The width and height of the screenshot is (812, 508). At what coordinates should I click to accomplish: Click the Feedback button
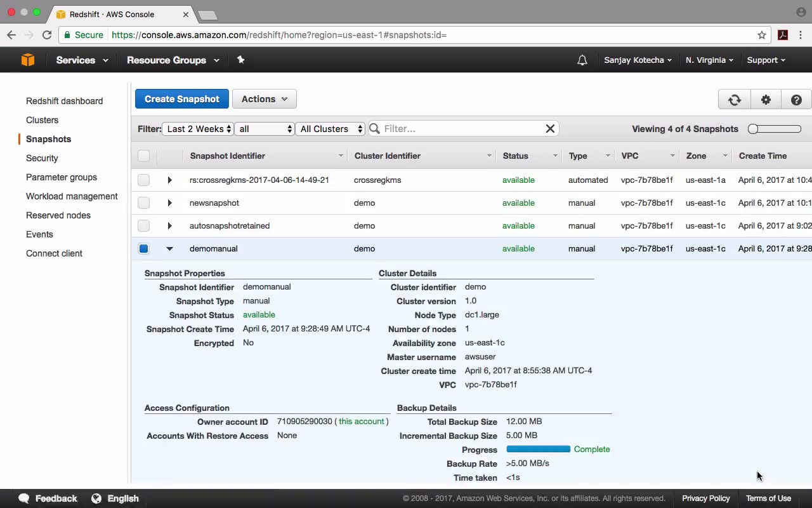click(x=48, y=498)
